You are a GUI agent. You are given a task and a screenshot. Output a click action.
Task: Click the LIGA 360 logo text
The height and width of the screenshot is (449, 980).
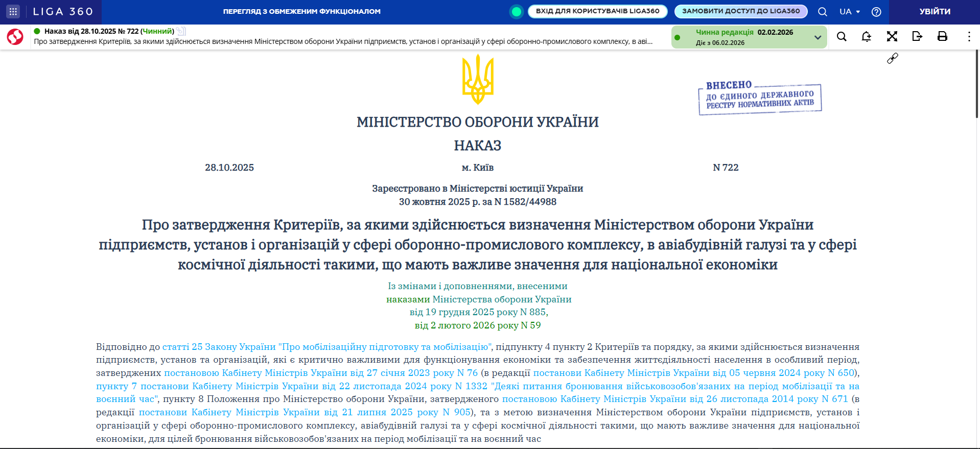click(63, 11)
